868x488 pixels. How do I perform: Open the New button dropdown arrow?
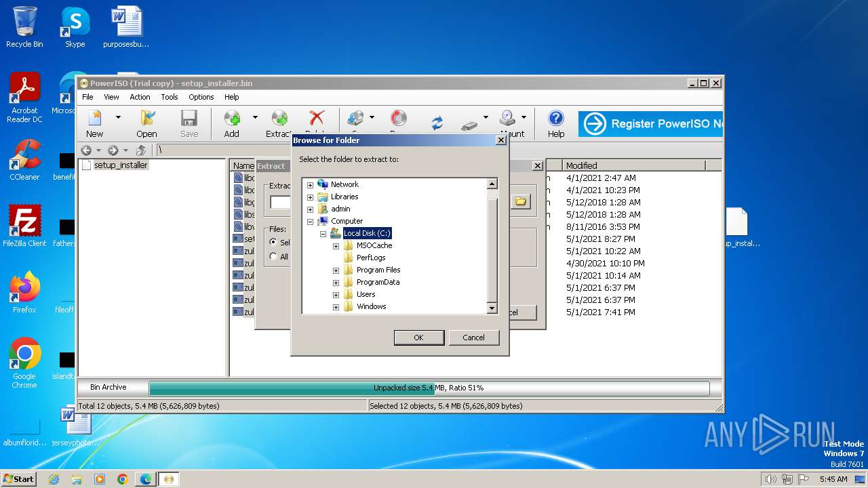coord(118,117)
